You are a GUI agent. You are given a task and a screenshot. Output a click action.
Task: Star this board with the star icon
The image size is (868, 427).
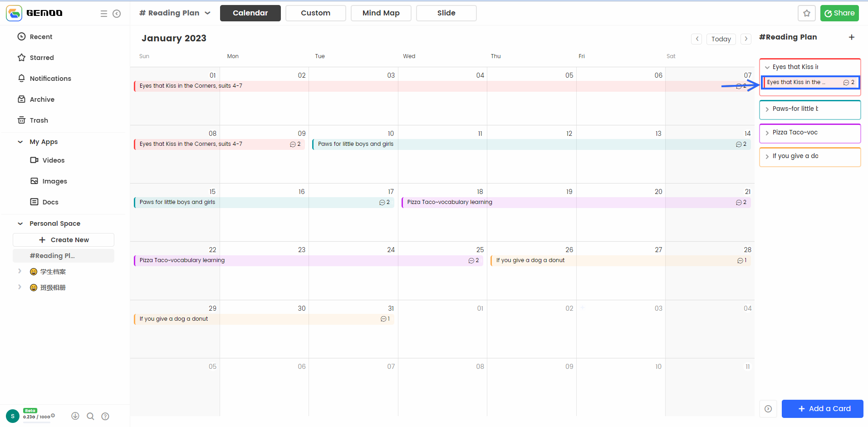pos(807,13)
